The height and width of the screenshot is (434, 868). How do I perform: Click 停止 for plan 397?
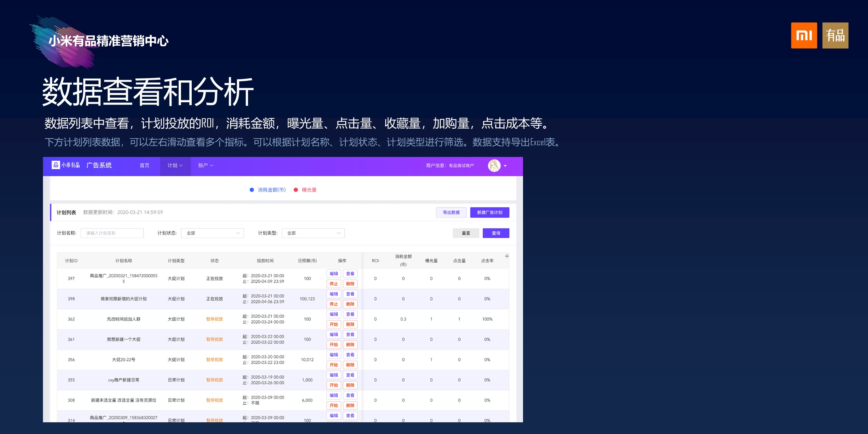(334, 284)
